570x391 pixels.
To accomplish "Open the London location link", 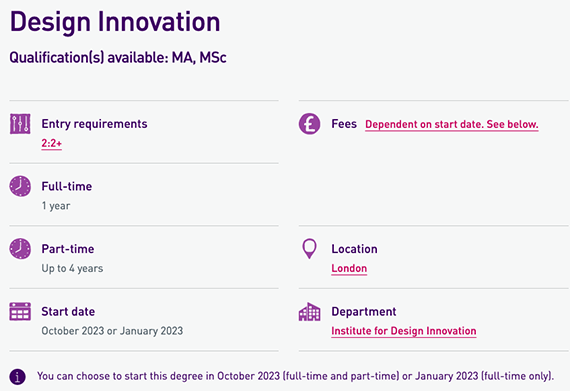I will [x=349, y=269].
